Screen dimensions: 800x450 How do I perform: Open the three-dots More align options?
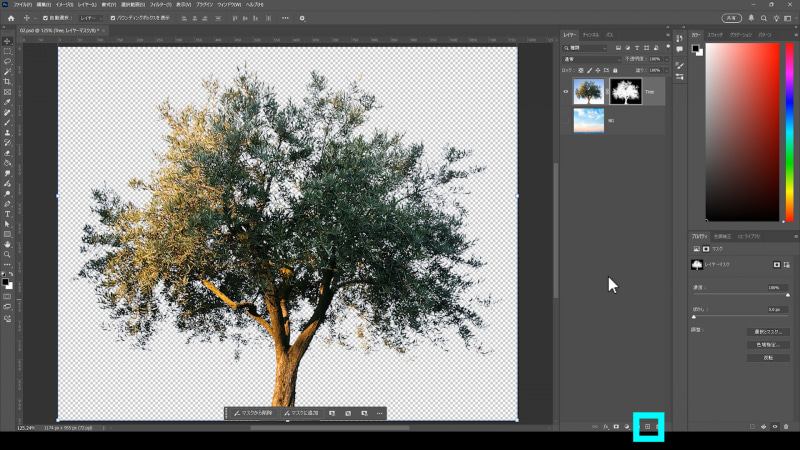pos(285,18)
